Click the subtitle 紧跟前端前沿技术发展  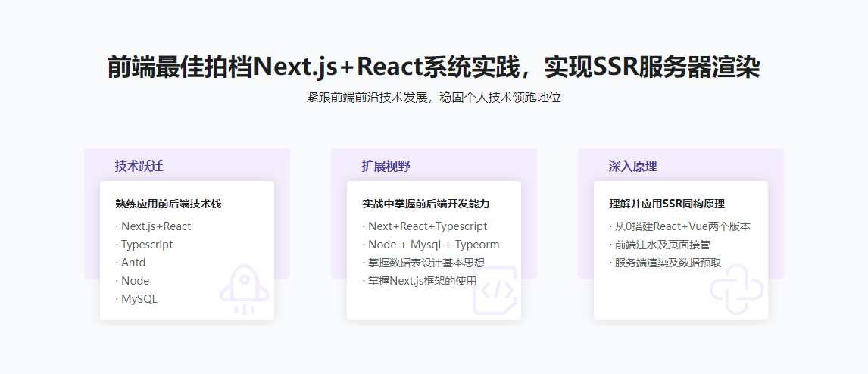pos(433,98)
